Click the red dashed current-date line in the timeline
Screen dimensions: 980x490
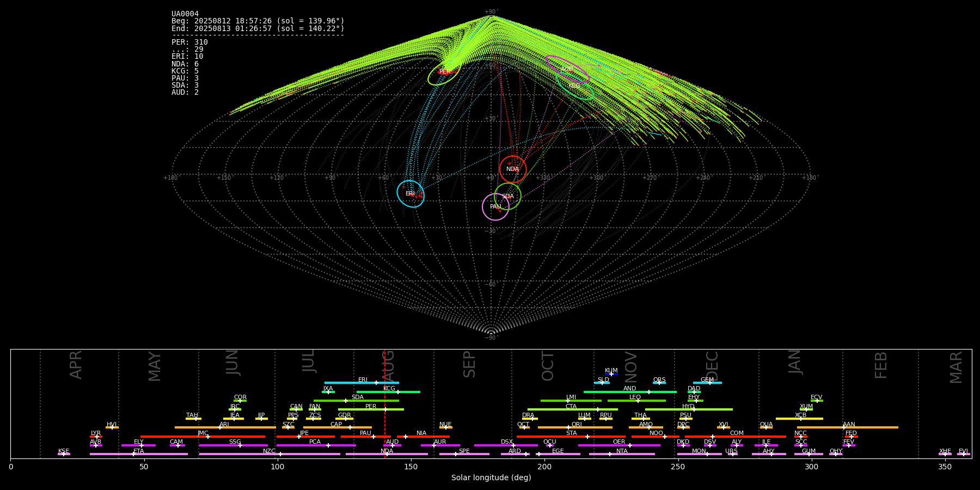(x=384, y=403)
